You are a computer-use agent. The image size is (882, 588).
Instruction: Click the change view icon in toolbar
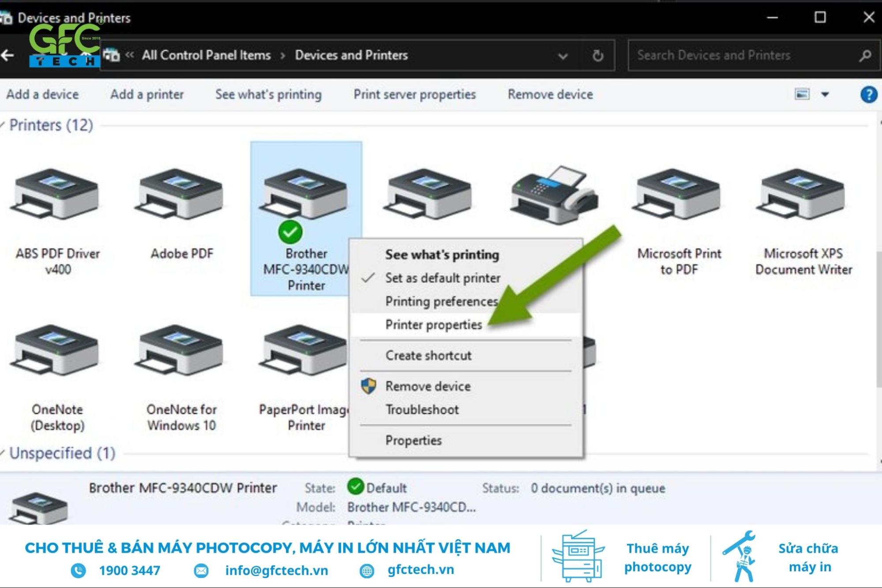pyautogui.click(x=802, y=94)
